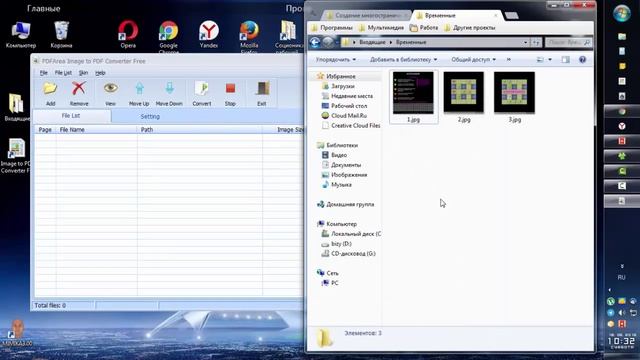Click the Page column header
Viewport: 640px width, 360px height.
45,129
